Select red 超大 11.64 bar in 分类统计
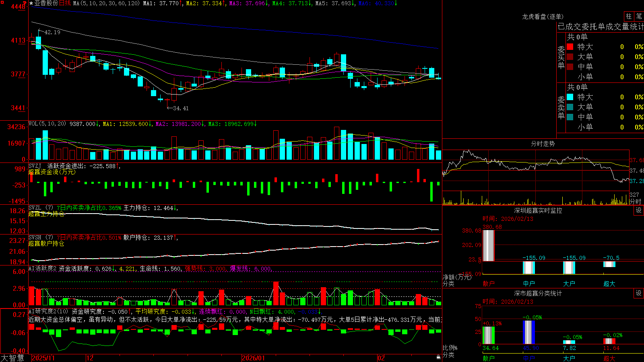The image size is (644, 362). 609,341
